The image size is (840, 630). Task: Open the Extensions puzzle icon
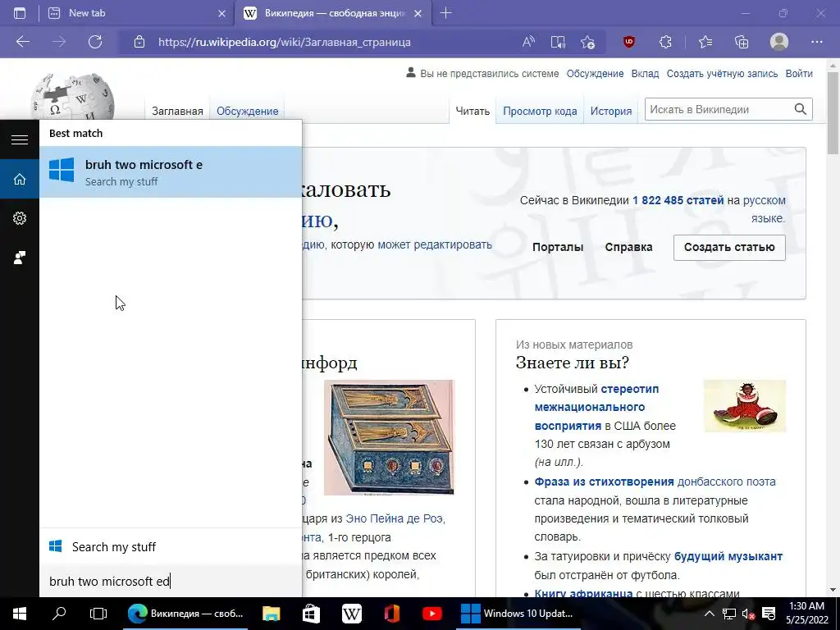click(665, 42)
